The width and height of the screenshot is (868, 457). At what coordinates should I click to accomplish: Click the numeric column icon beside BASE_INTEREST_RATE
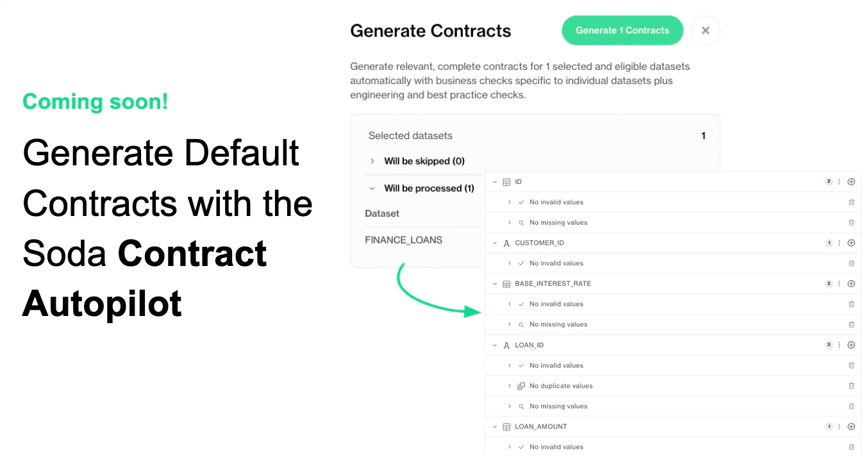(506, 283)
